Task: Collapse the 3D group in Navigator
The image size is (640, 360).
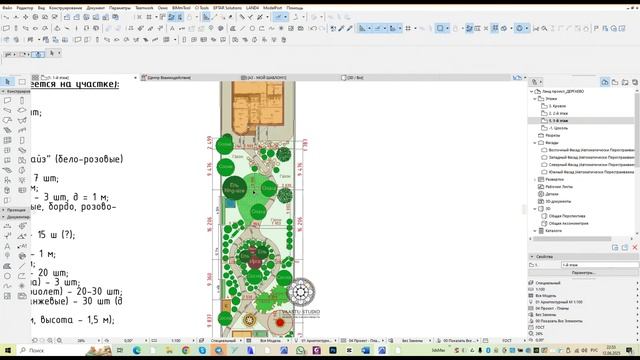Action: [x=535, y=209]
